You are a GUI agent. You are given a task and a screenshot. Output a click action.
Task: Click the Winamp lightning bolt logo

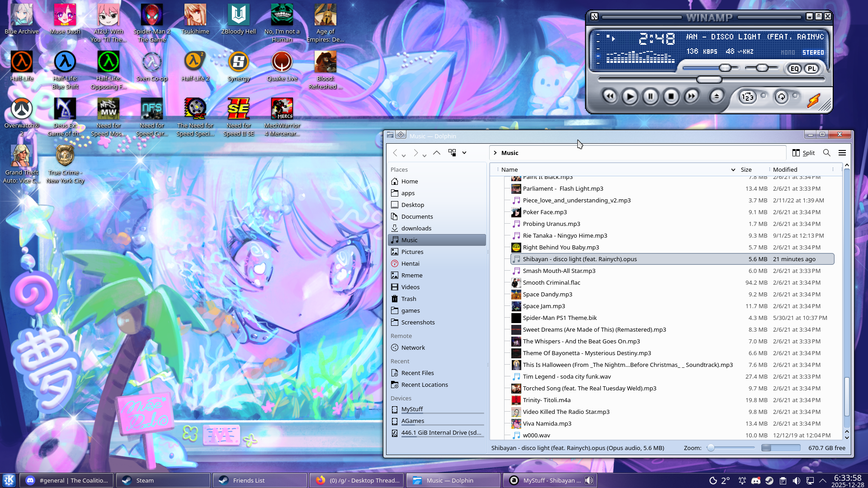pyautogui.click(x=813, y=100)
